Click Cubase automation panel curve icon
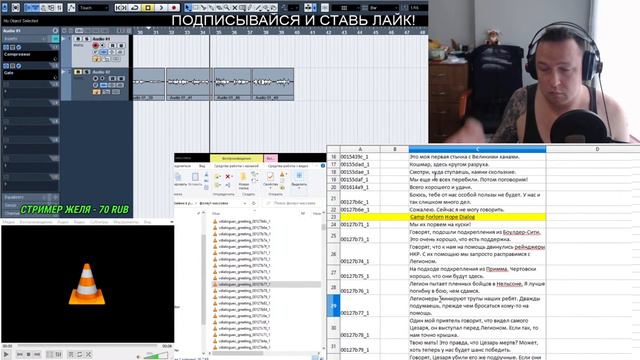 click(x=71, y=7)
